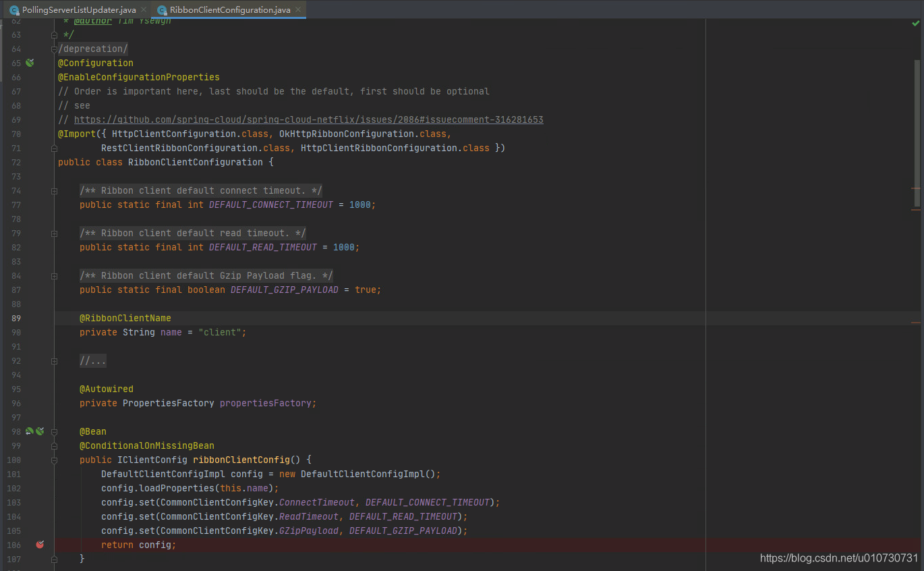This screenshot has width=924, height=571.
Task: Toggle the fold marker at /deprecation/ on line 64
Action: [x=54, y=49]
